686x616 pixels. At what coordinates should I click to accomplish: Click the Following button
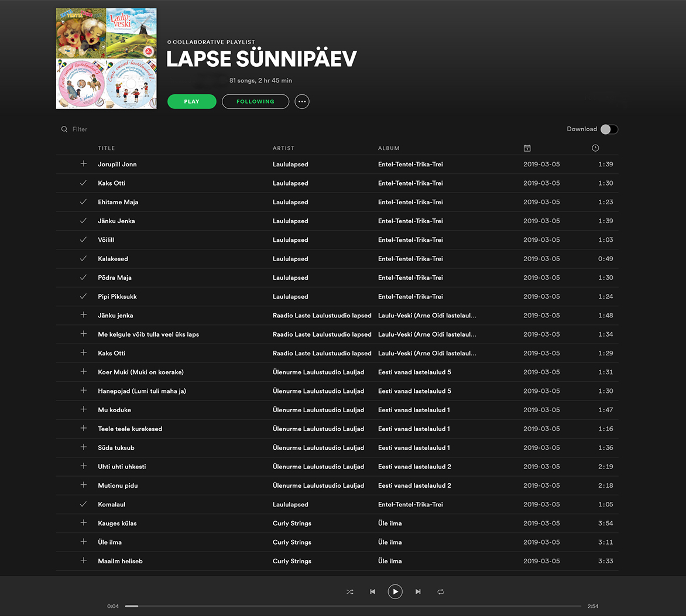tap(255, 101)
